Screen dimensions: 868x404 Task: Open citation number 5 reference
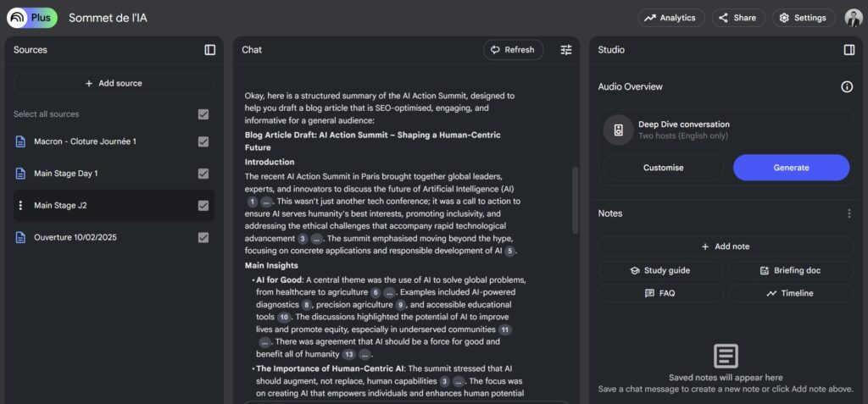[x=509, y=252]
